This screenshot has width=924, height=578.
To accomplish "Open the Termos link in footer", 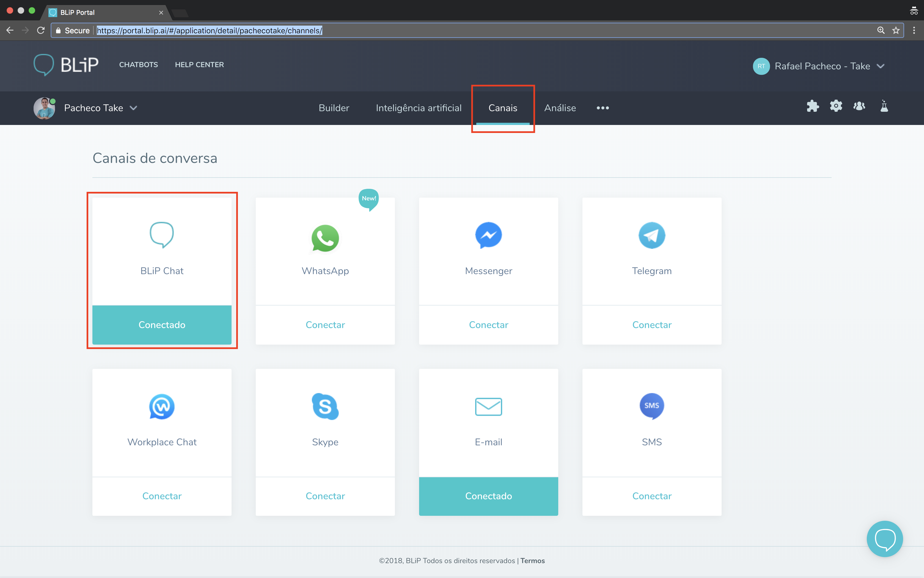I will [x=533, y=560].
